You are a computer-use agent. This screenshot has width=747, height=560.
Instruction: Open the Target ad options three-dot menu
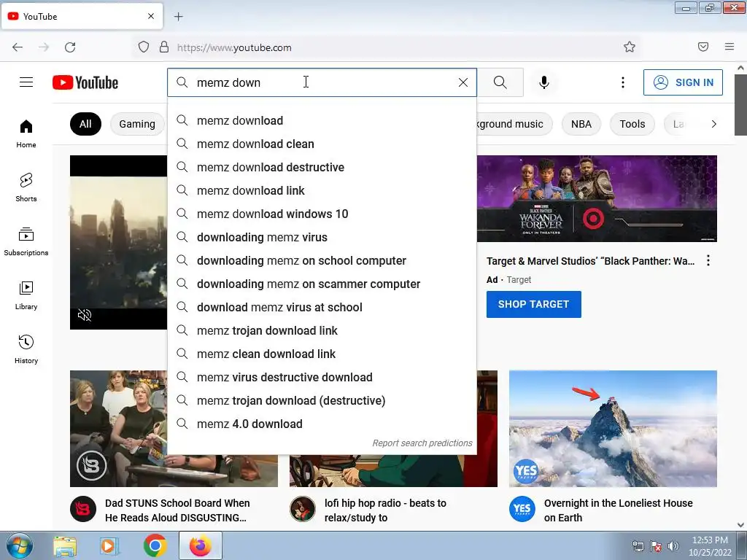(x=708, y=260)
